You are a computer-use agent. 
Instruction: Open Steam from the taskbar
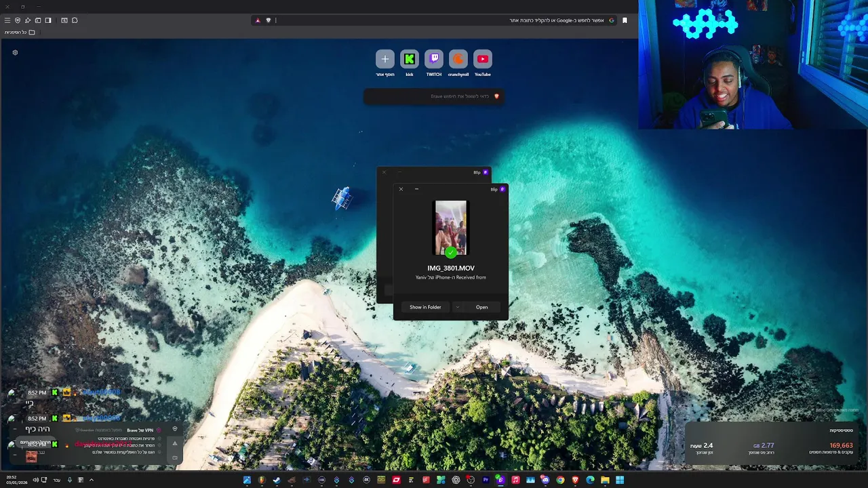[x=277, y=480]
